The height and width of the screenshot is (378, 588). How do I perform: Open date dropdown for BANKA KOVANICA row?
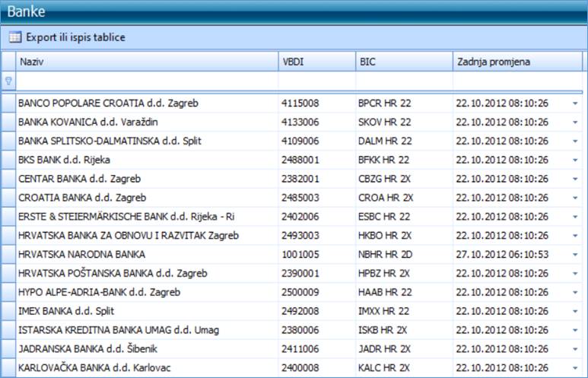575,122
